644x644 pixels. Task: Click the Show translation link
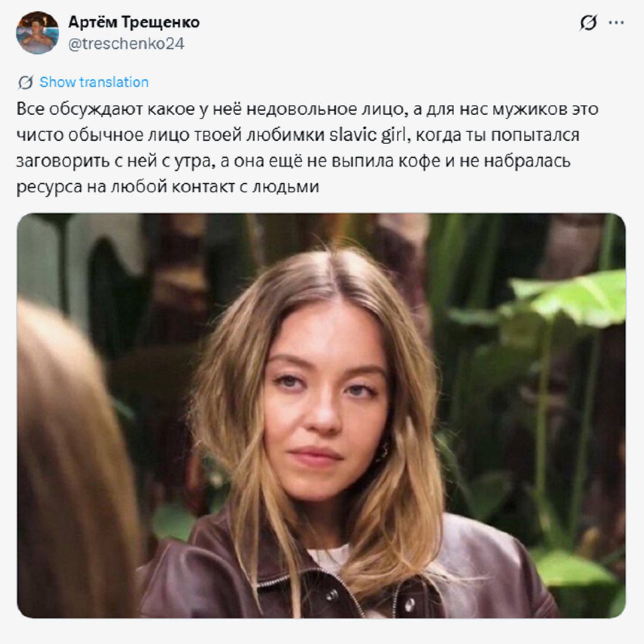94,82
